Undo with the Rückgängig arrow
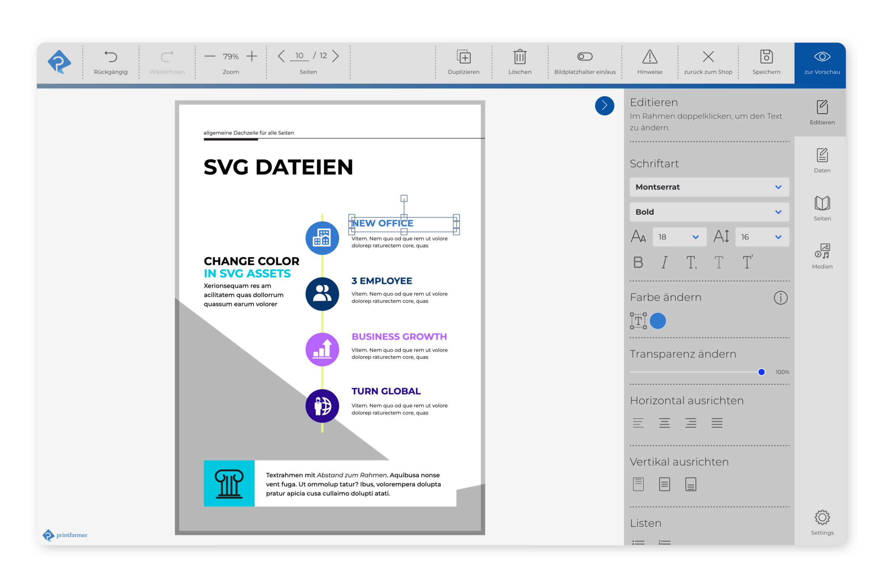The image size is (883, 588). coord(111,57)
